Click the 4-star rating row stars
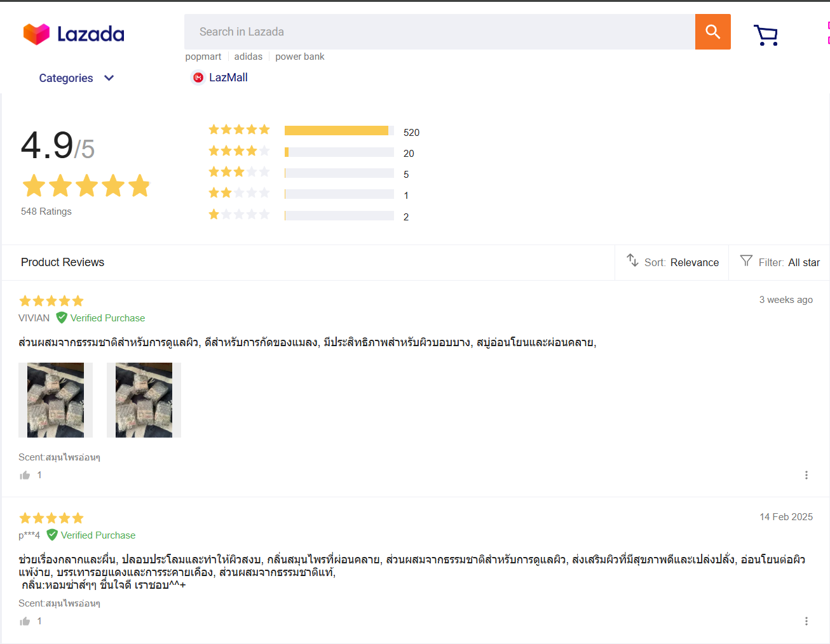Image resolution: width=830 pixels, height=644 pixels. 239,151
